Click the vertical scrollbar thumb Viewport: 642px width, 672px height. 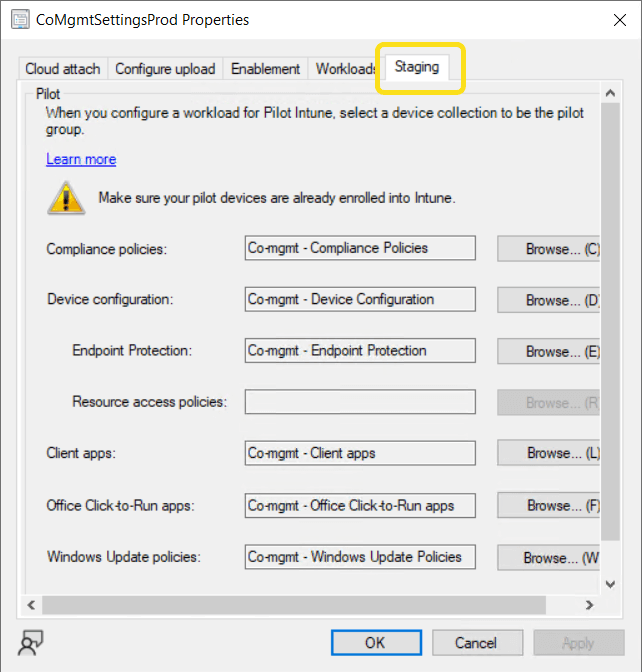(610, 321)
